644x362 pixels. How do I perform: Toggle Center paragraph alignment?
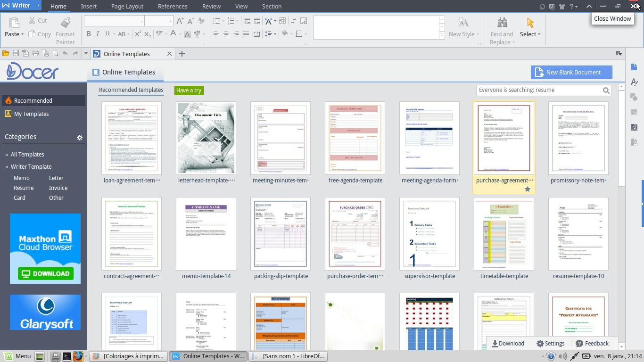[x=226, y=34]
